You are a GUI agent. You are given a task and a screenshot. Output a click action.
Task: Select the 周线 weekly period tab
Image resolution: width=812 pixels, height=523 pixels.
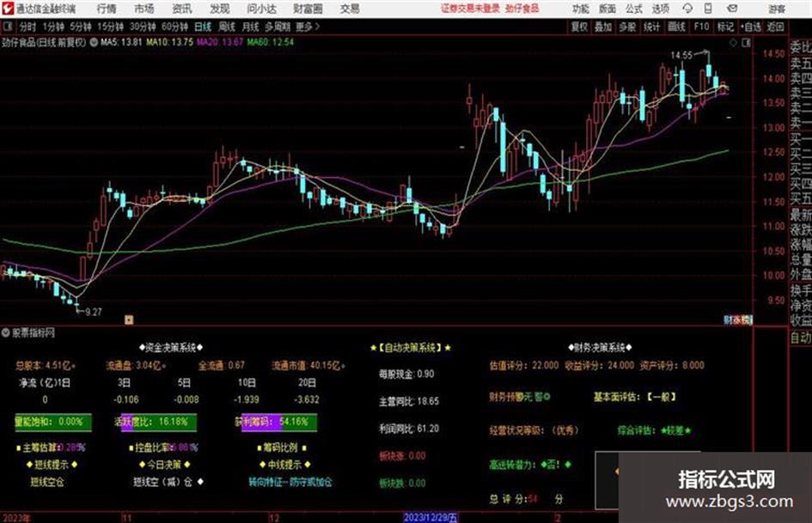pos(227,27)
